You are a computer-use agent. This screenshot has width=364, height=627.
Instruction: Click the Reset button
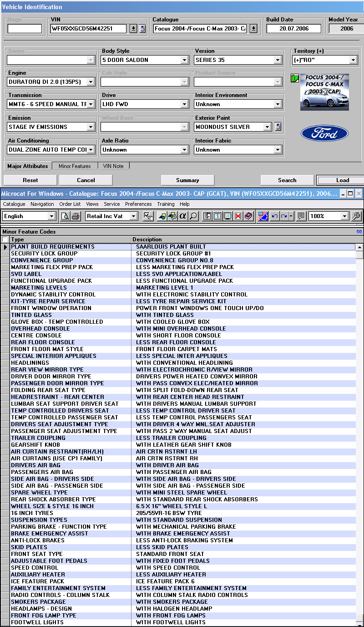coord(30,180)
